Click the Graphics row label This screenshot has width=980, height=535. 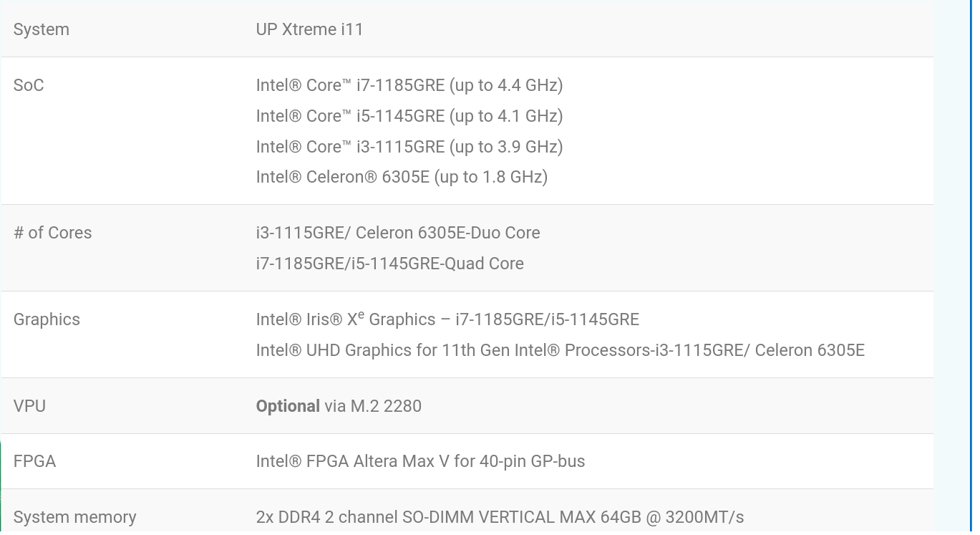coord(47,319)
